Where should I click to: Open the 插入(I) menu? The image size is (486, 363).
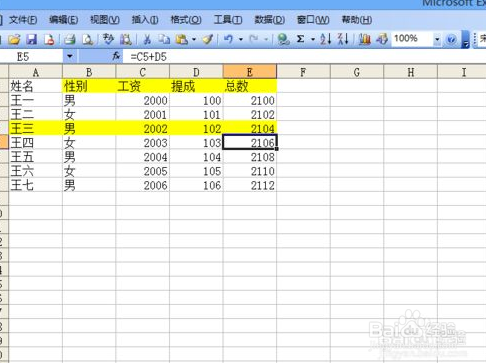145,20
